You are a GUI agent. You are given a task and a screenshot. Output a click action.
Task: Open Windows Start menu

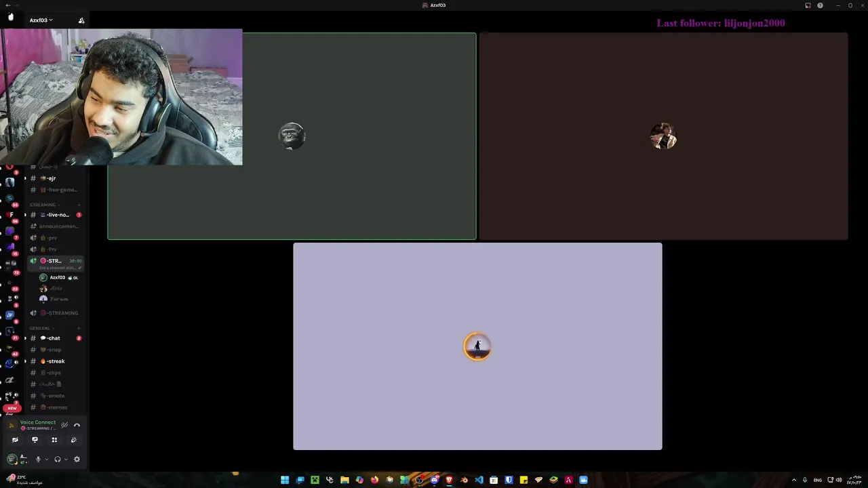tap(285, 480)
